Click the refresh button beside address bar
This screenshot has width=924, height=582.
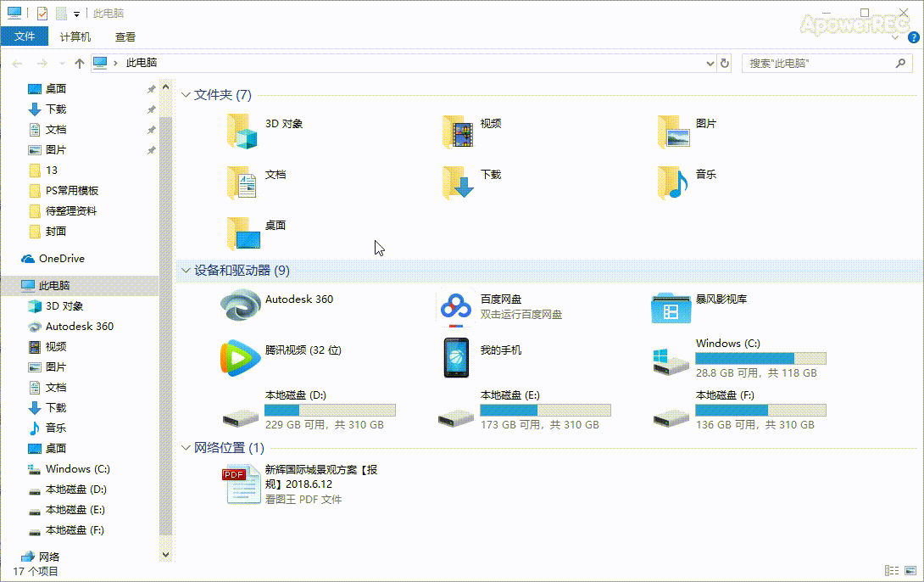pos(725,63)
